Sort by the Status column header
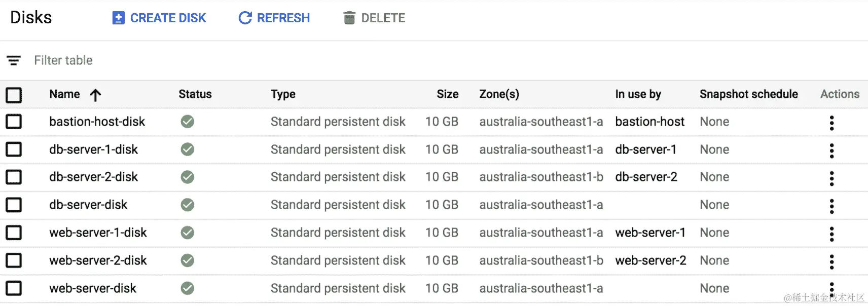The width and height of the screenshot is (868, 306). pos(195,94)
